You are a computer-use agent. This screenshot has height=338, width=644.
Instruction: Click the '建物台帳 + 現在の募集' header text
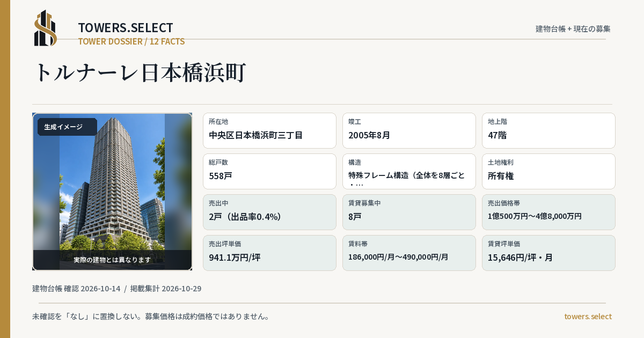(x=573, y=28)
